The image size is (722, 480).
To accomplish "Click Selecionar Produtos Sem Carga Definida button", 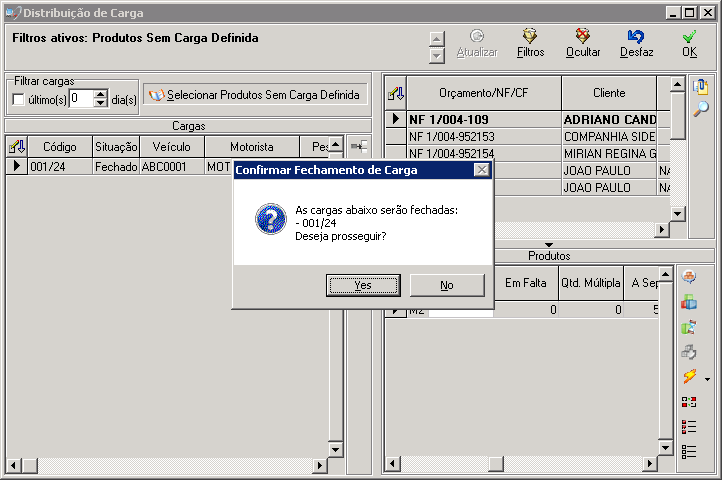I will pos(255,95).
